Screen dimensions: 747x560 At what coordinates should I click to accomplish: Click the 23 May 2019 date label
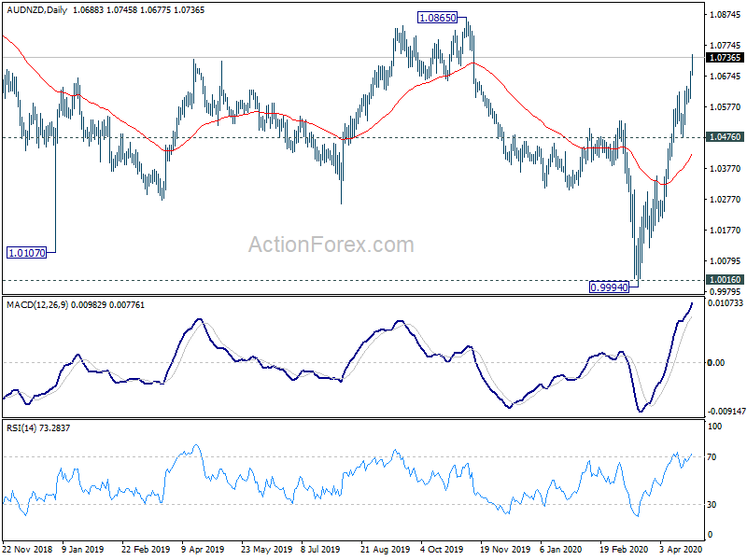[x=266, y=549]
